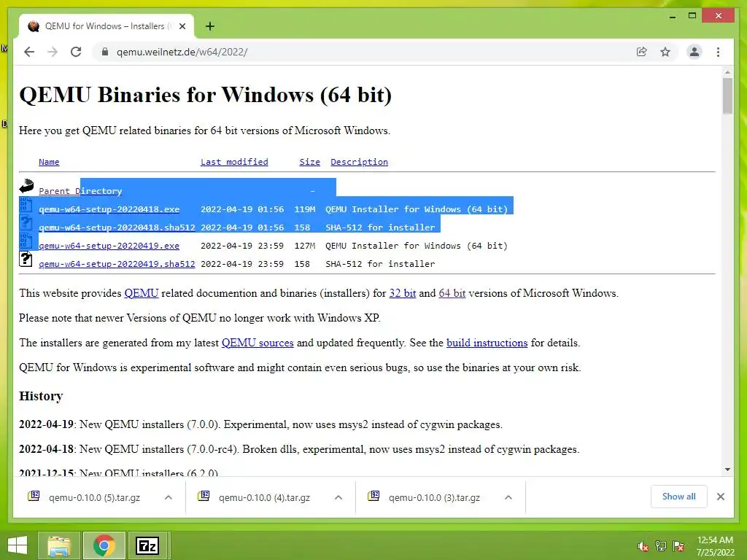The width and height of the screenshot is (747, 560).
Task: Go back to the previous page
Action: pyautogui.click(x=29, y=52)
